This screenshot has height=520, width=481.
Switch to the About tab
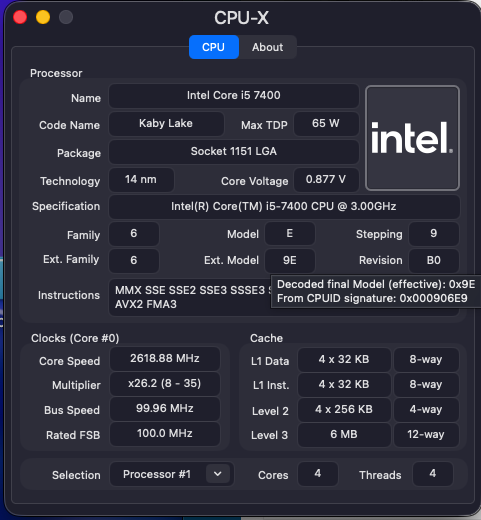click(268, 47)
